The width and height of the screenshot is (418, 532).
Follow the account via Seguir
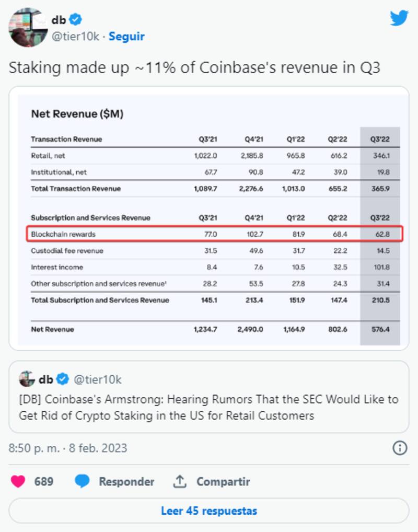(x=126, y=37)
